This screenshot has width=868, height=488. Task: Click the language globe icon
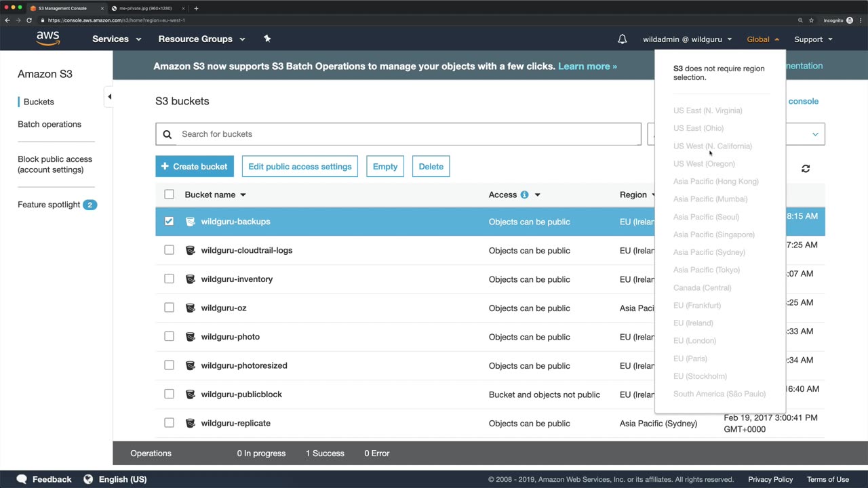pyautogui.click(x=88, y=479)
